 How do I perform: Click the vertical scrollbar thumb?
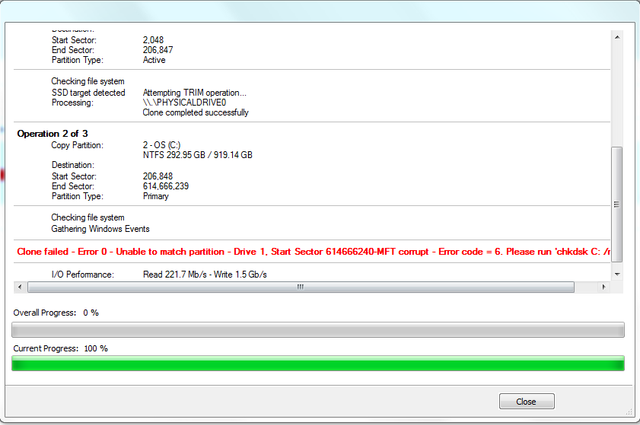pyautogui.click(x=617, y=204)
